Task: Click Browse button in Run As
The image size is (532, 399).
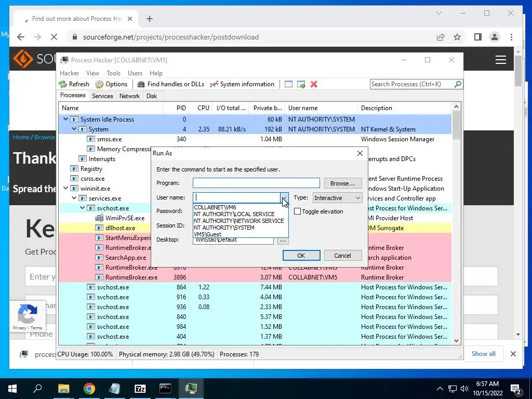Action: [x=342, y=183]
